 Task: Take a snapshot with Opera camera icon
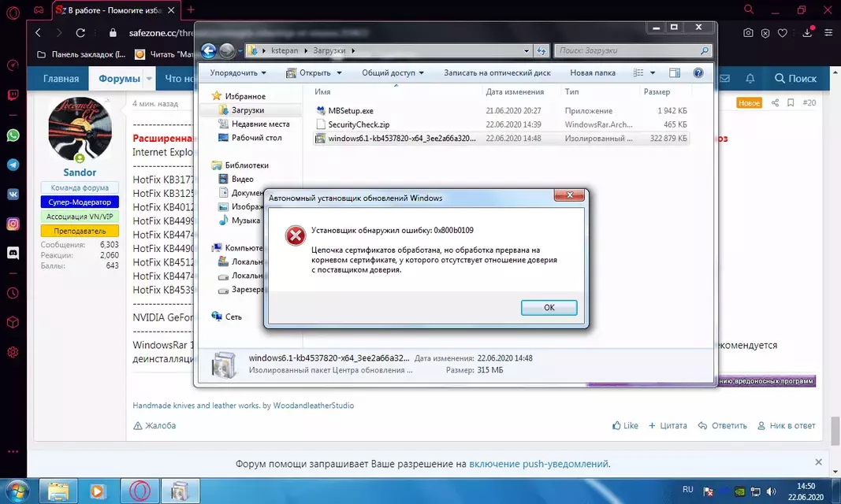pyautogui.click(x=748, y=33)
